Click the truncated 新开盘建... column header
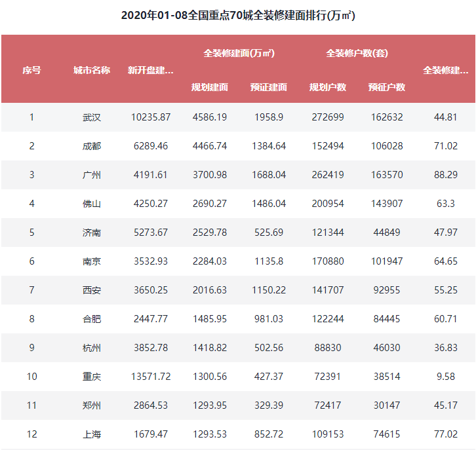Screen dimensions: 476x450 [x=151, y=70]
